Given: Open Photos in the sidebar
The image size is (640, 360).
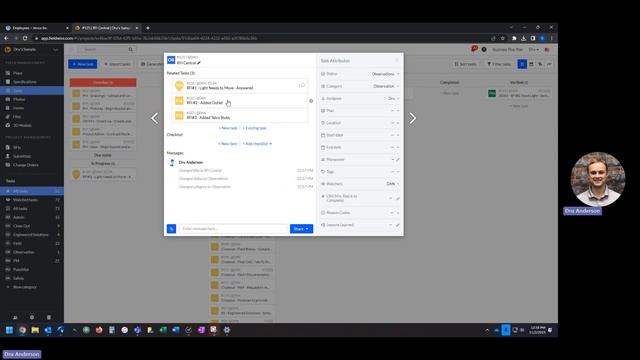Looking at the screenshot, I should [x=19, y=99].
